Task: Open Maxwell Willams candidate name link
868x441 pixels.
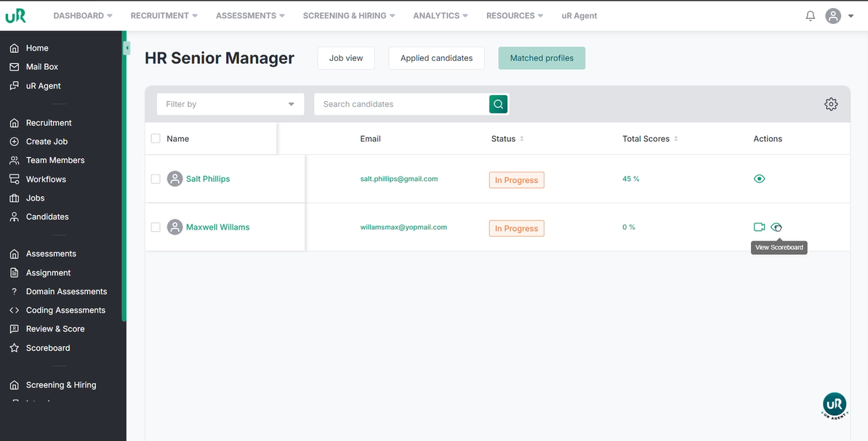Action: (x=217, y=227)
